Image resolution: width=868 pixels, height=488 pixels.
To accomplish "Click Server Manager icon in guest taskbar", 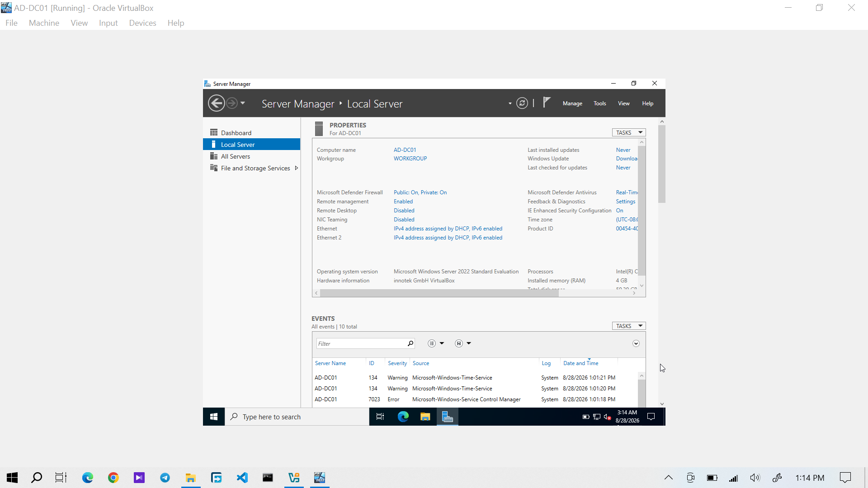I will click(448, 417).
